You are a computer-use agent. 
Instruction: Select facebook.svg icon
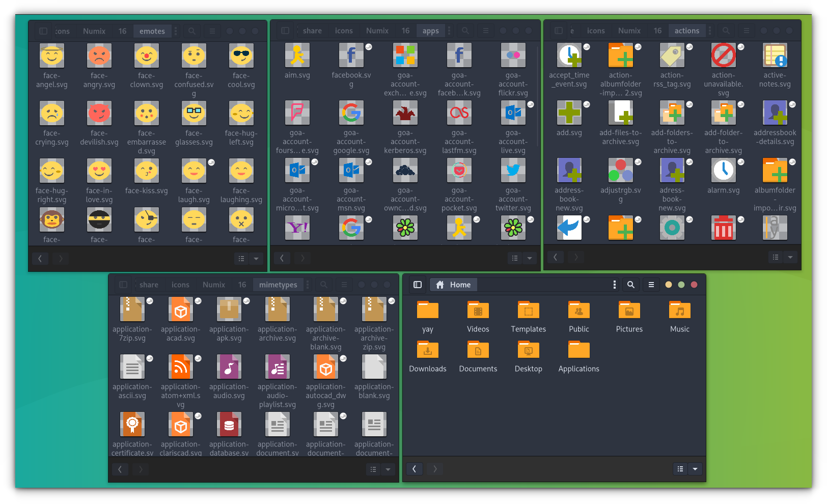coord(351,55)
